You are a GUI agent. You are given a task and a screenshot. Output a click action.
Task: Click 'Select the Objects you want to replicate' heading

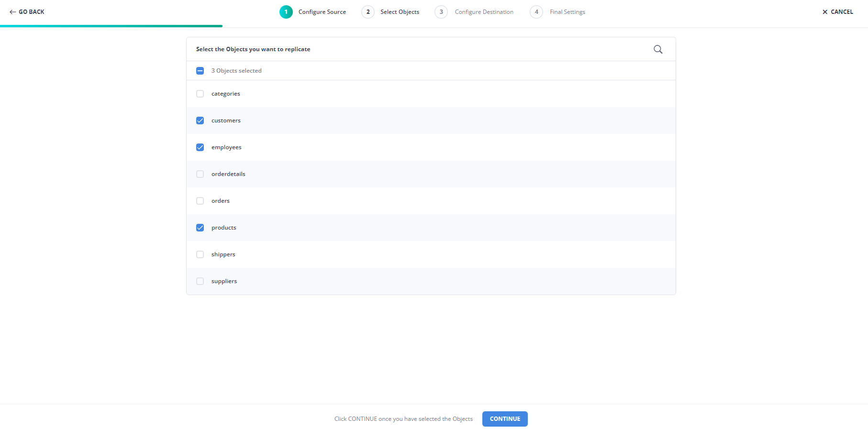[x=253, y=49]
